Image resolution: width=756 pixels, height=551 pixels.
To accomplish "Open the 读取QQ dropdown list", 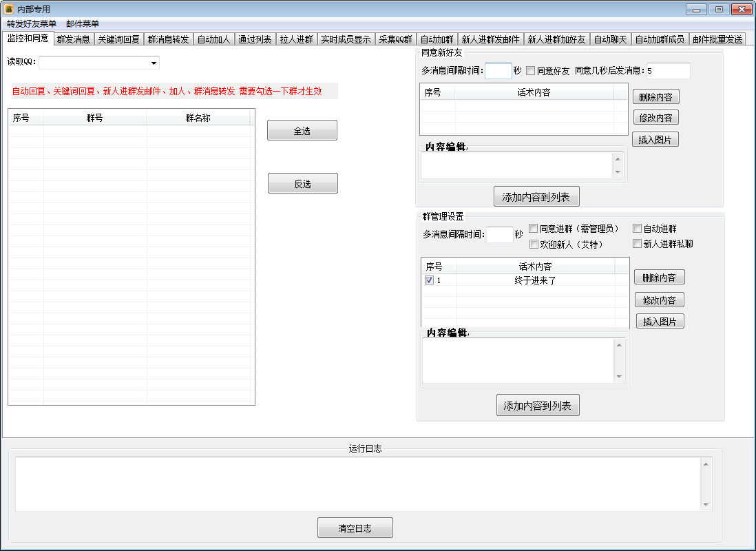I will 154,63.
